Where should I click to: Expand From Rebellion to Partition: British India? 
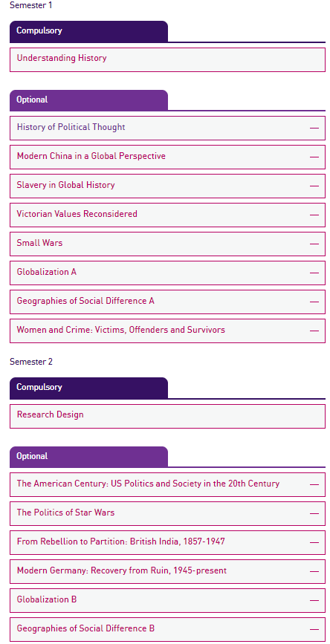(x=168, y=542)
